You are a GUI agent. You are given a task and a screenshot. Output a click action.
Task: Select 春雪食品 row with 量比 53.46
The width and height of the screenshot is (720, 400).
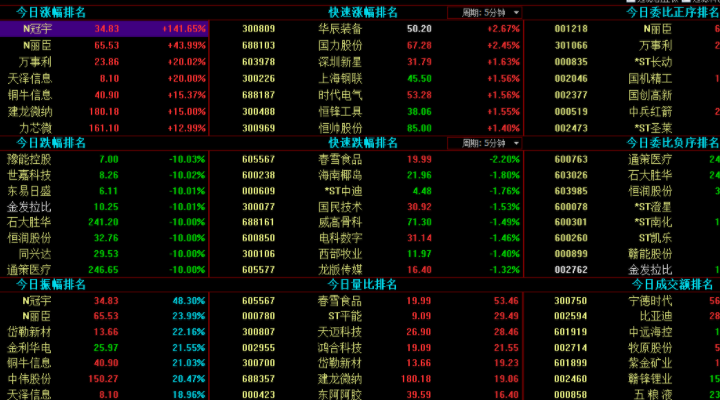(x=366, y=301)
